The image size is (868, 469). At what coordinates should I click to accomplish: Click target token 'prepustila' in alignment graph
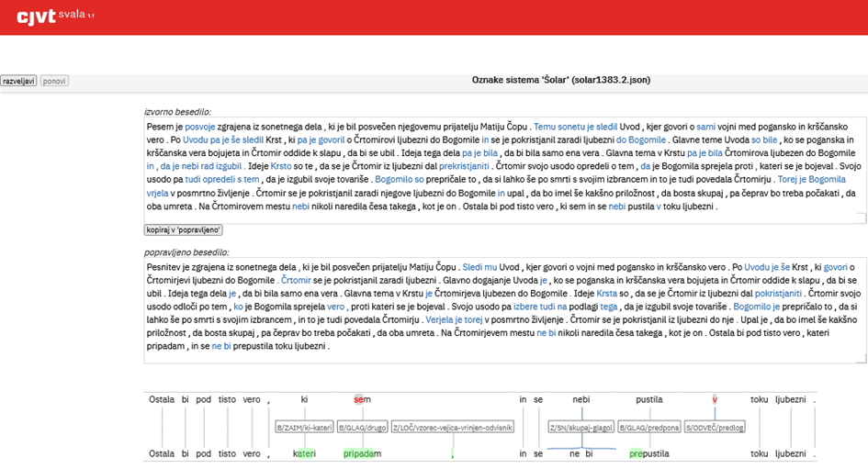tap(649, 453)
